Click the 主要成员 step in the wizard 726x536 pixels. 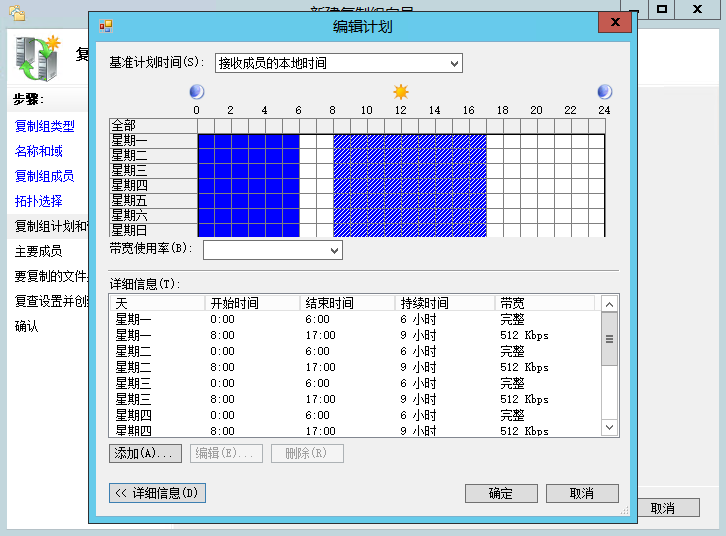[38, 251]
